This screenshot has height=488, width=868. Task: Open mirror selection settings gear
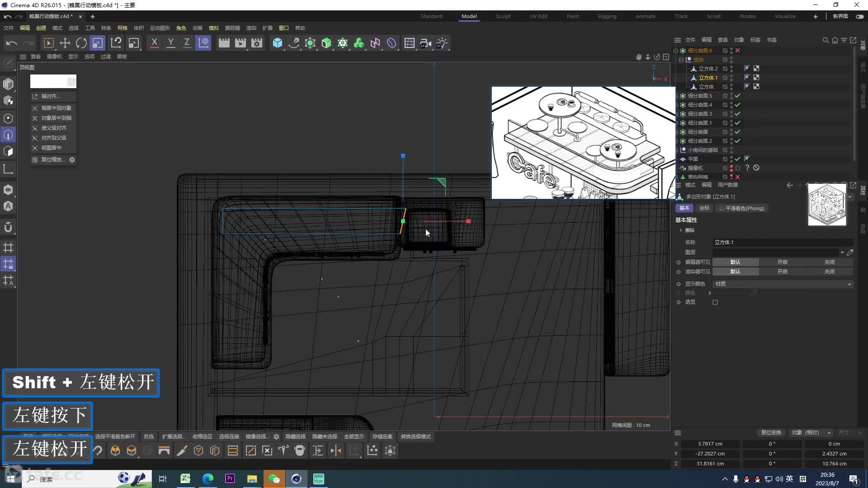pyautogui.click(x=277, y=437)
